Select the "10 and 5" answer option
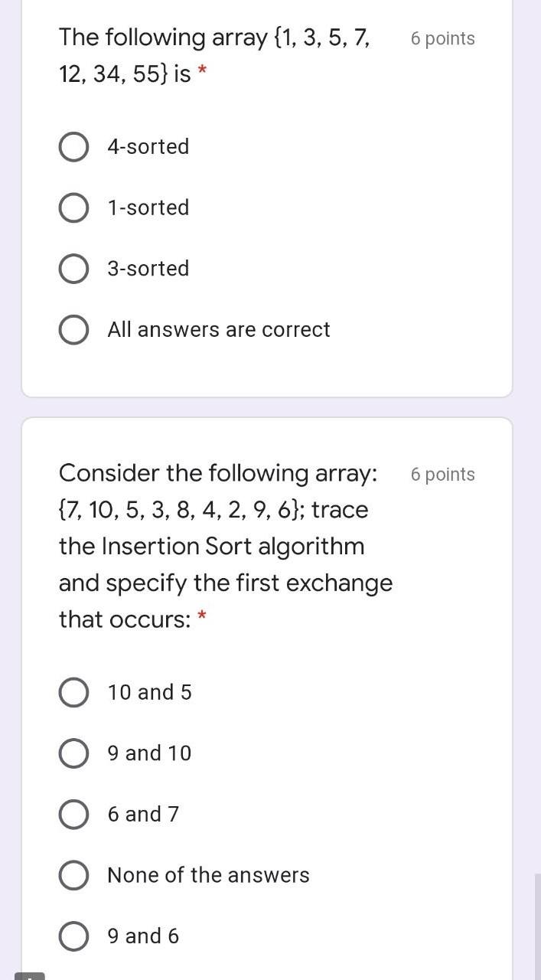The height and width of the screenshot is (980, 541). (x=73, y=692)
